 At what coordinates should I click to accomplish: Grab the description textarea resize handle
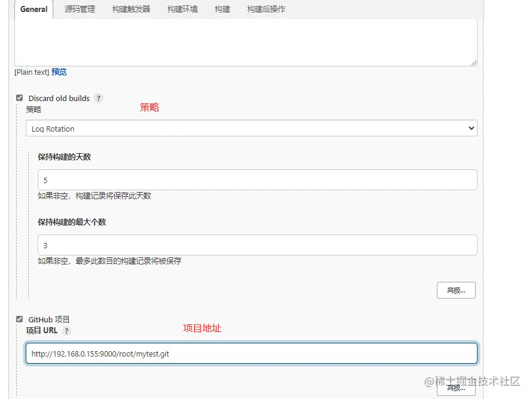click(473, 63)
